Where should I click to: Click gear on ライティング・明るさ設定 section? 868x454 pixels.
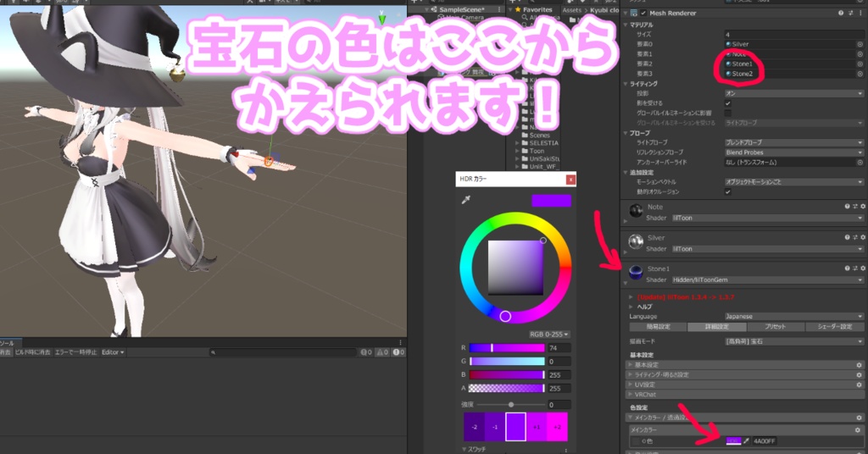[x=859, y=375]
